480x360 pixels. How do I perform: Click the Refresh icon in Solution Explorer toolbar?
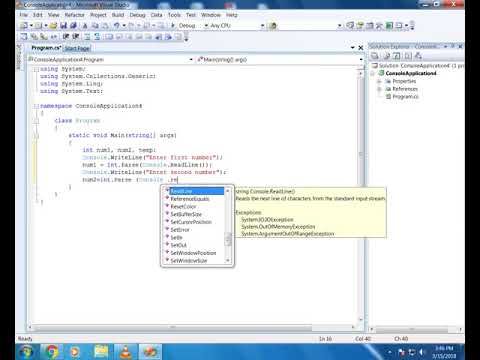tap(396, 56)
